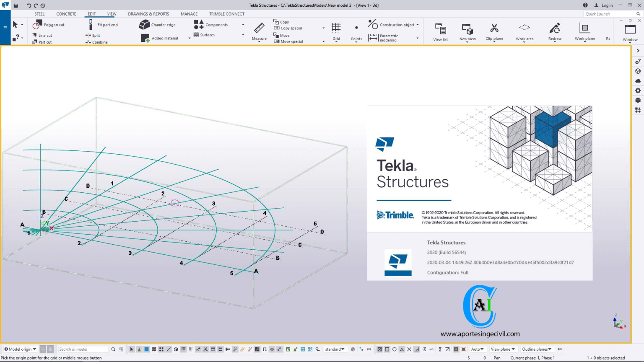Screen dimensions: 644x362
Task: Click the Points tool
Action: click(356, 33)
